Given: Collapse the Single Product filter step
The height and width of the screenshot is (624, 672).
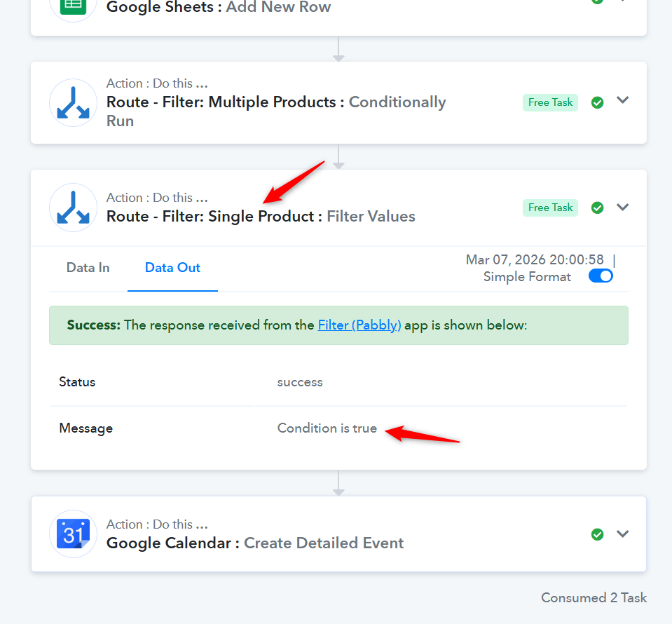Looking at the screenshot, I should [622, 207].
